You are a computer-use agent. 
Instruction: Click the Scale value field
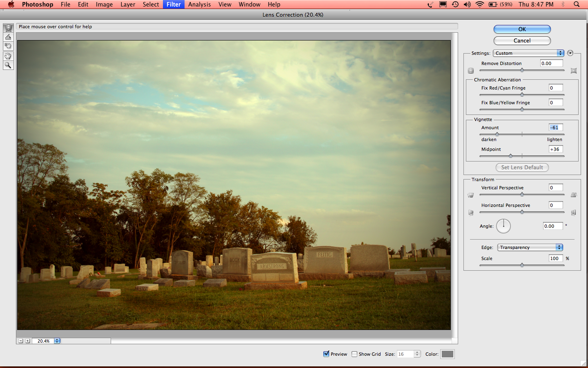click(556, 258)
